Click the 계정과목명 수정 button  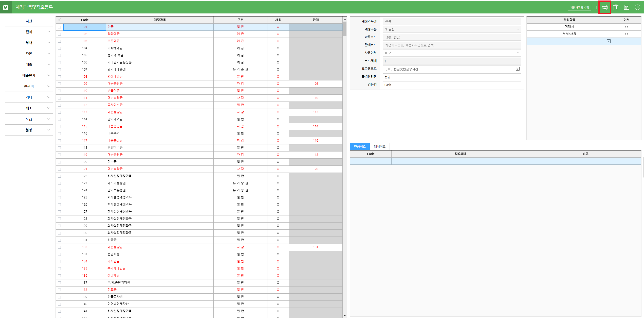coord(579,8)
